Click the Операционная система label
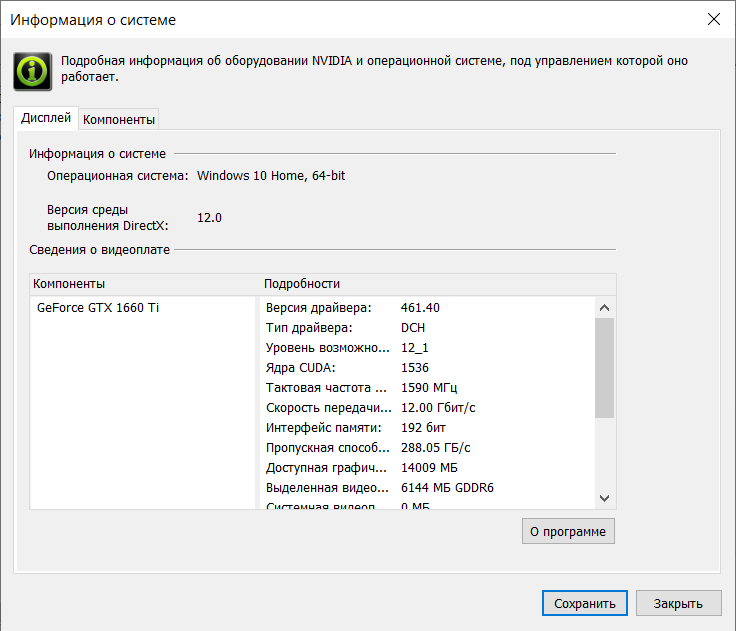This screenshot has width=736, height=631. click(x=117, y=176)
